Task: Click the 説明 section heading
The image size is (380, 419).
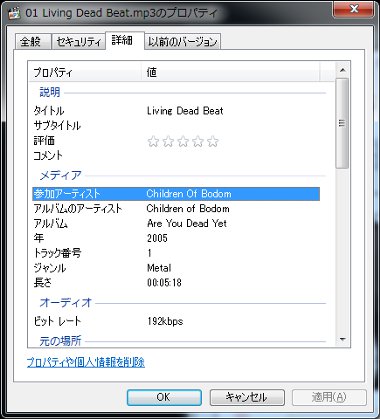Action: [50, 92]
